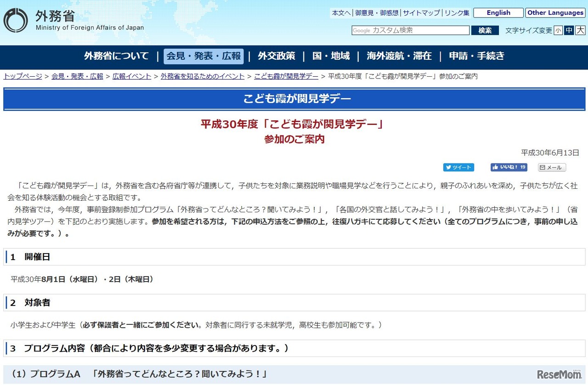Open the 外交政策 navigation menu
This screenshot has height=385, width=588.
pyautogui.click(x=276, y=56)
